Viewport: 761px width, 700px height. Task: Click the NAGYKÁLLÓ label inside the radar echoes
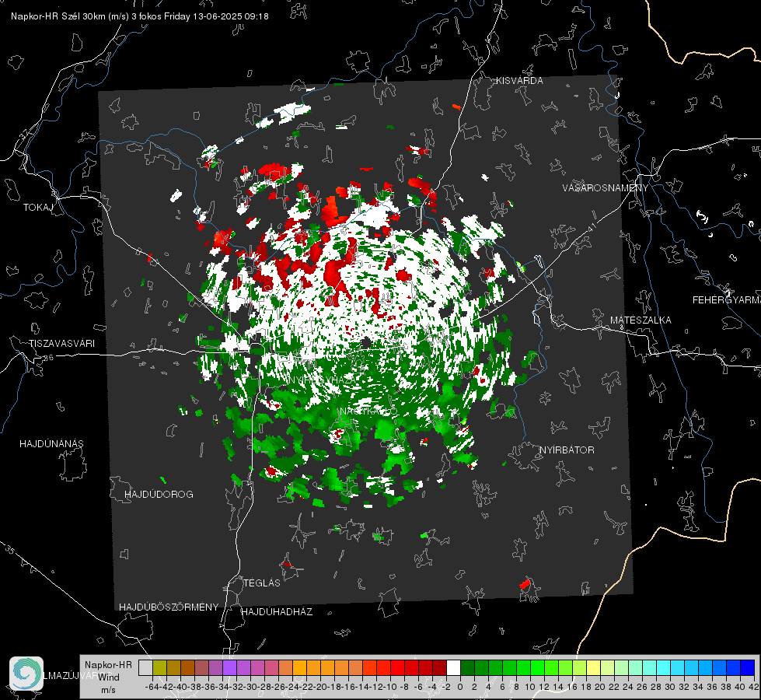(368, 411)
